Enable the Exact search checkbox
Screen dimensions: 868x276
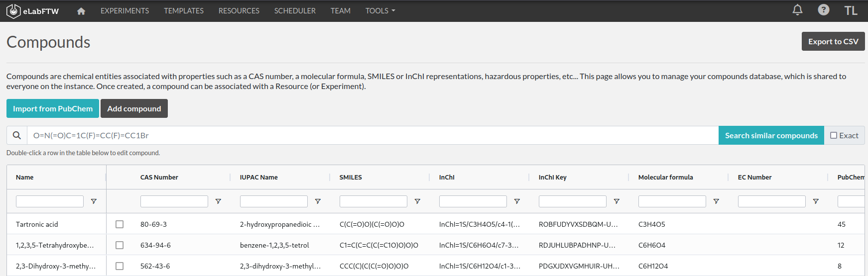click(834, 135)
